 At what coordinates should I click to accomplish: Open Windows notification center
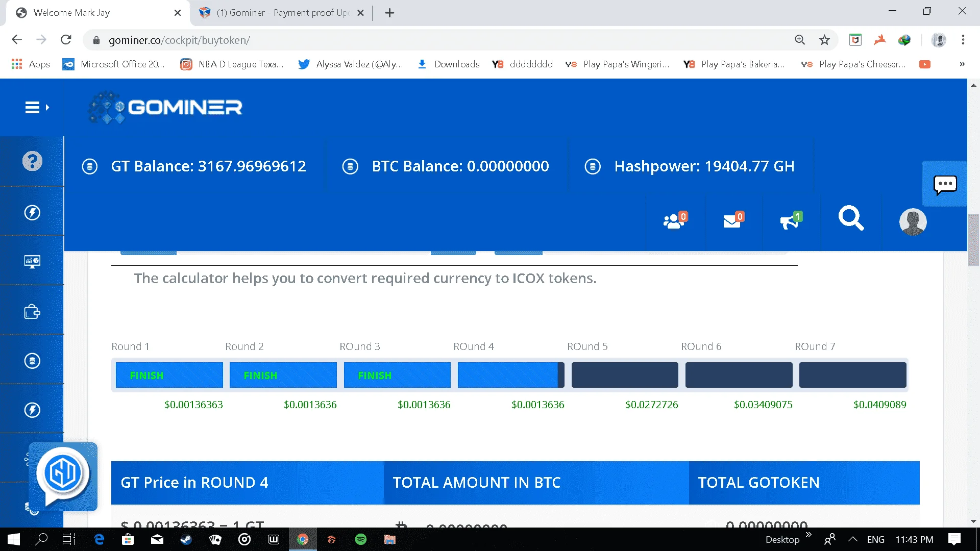click(954, 539)
